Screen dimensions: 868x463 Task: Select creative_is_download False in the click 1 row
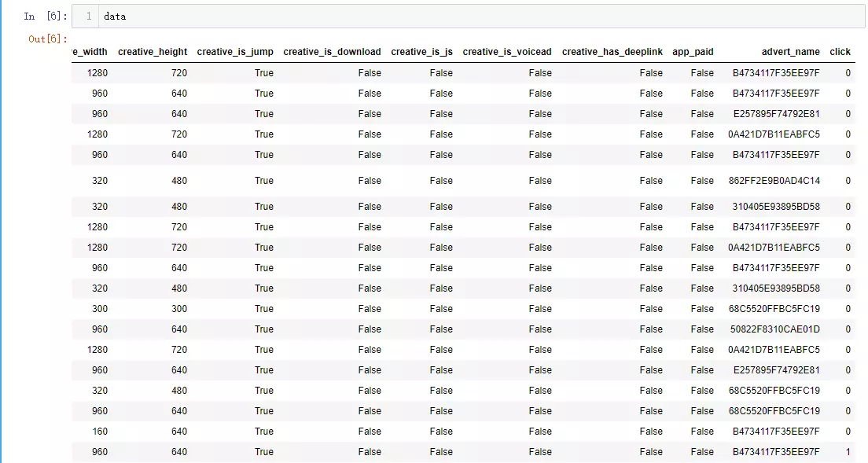click(370, 452)
